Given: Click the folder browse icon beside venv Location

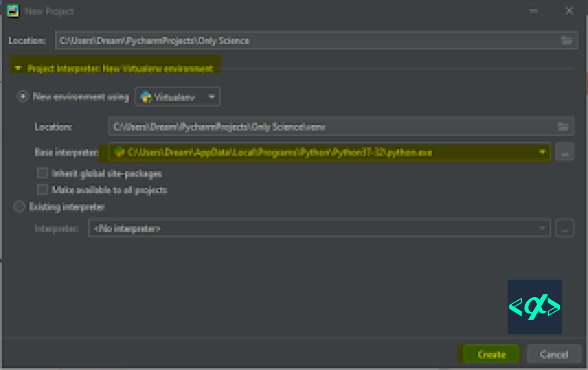Looking at the screenshot, I should click(563, 127).
